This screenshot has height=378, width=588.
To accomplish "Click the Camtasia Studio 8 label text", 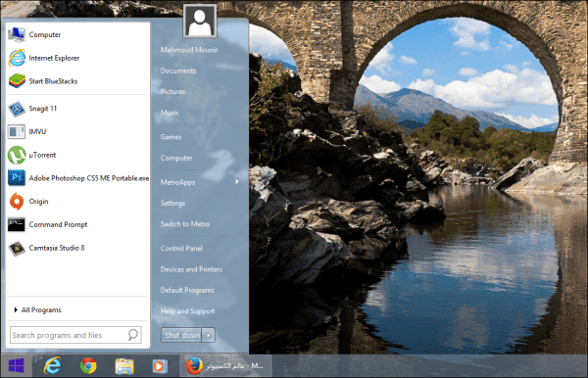I will click(x=57, y=248).
